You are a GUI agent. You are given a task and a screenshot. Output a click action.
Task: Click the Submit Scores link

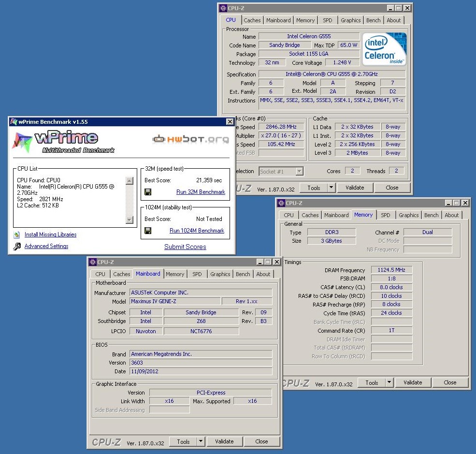coord(185,247)
